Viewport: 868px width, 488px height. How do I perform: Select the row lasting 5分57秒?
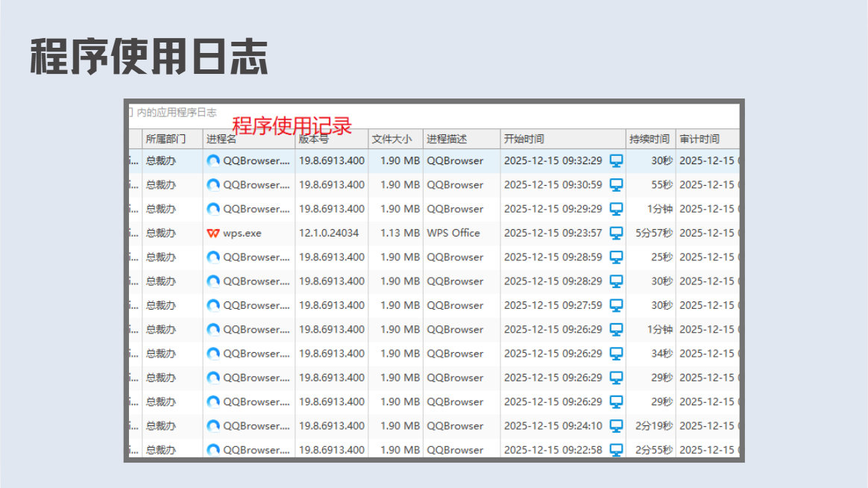pos(434,234)
